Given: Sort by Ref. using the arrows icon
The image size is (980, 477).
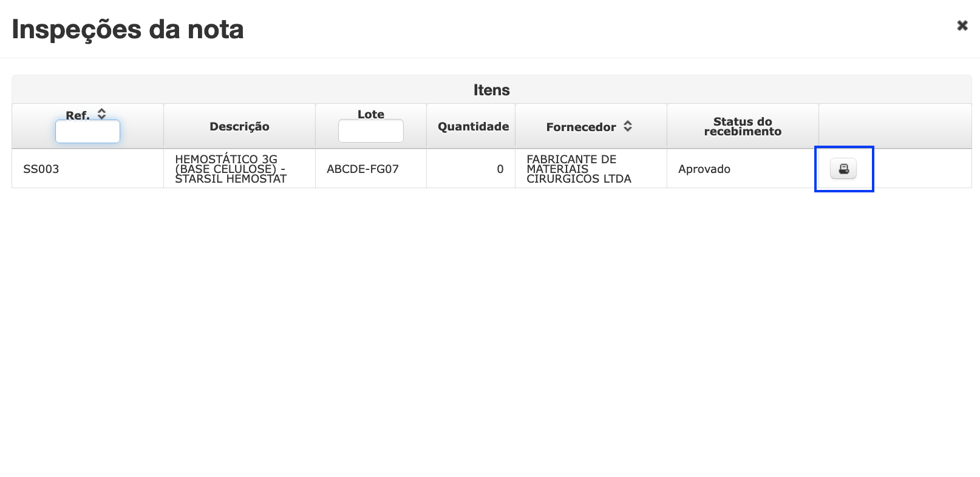Looking at the screenshot, I should 101,113.
